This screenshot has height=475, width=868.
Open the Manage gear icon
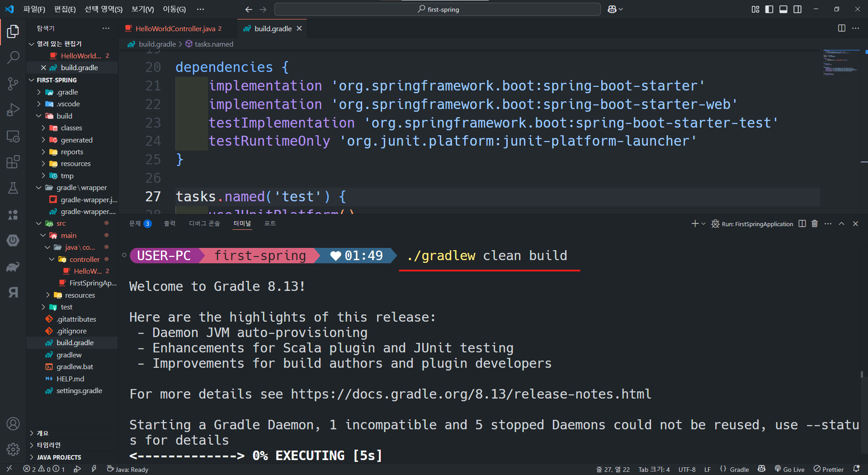[x=13, y=449]
